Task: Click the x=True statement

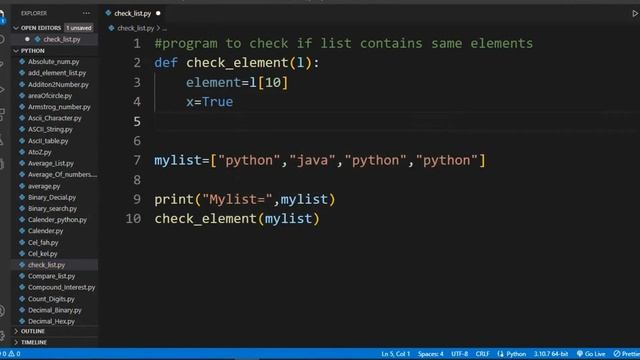Action: (x=209, y=102)
